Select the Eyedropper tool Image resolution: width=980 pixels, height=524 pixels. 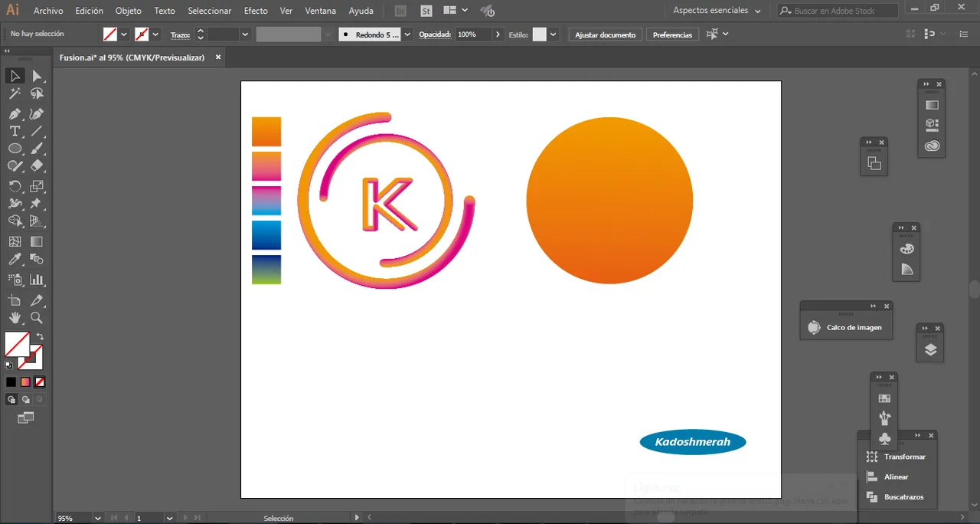coord(15,260)
